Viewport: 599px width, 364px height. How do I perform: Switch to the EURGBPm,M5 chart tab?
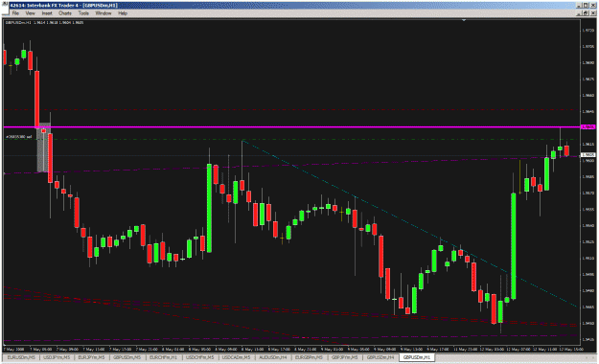click(309, 357)
